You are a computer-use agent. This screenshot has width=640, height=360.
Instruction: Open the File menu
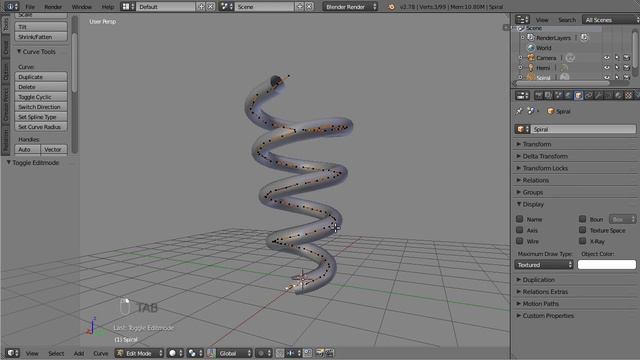click(30, 7)
